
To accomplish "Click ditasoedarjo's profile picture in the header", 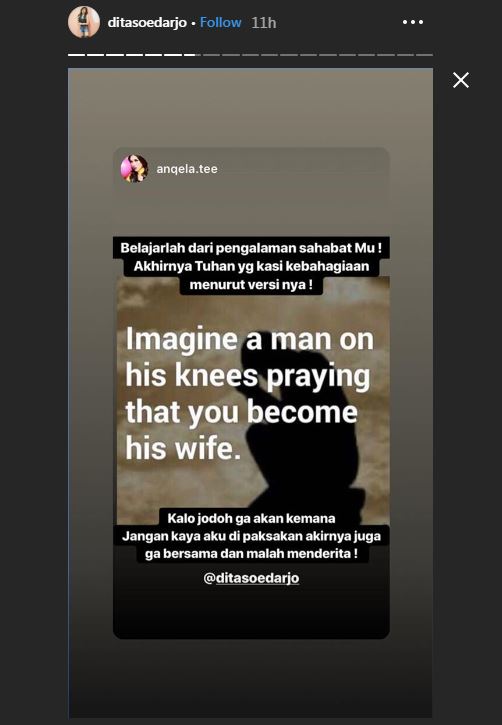I will point(84,22).
